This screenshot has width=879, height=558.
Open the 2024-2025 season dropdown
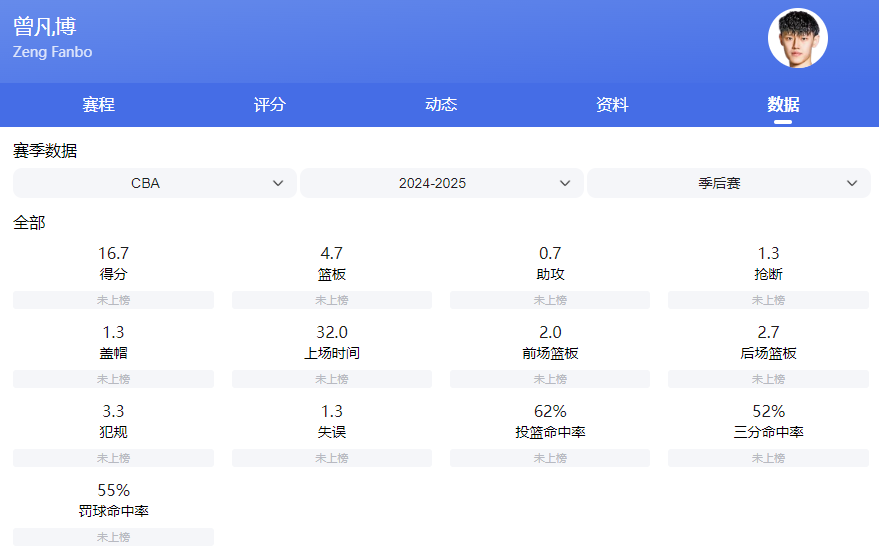(442, 183)
